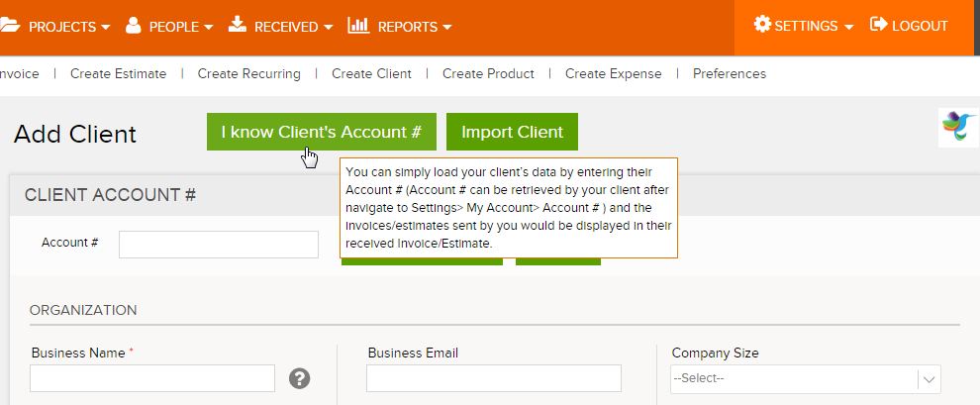Click the Settings gear icon

pyautogui.click(x=762, y=25)
